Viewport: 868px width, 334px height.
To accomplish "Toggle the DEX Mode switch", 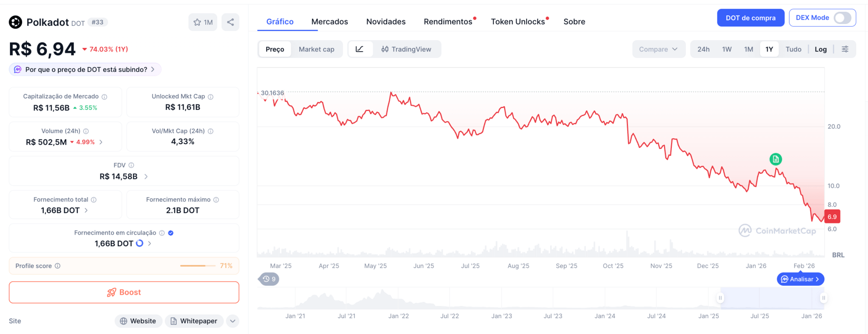I will coord(843,18).
